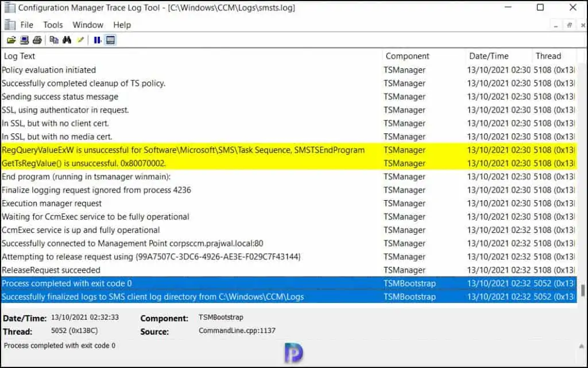Minimize the inner log document window
Screen dimensions: 588x368
pyautogui.click(x=556, y=25)
